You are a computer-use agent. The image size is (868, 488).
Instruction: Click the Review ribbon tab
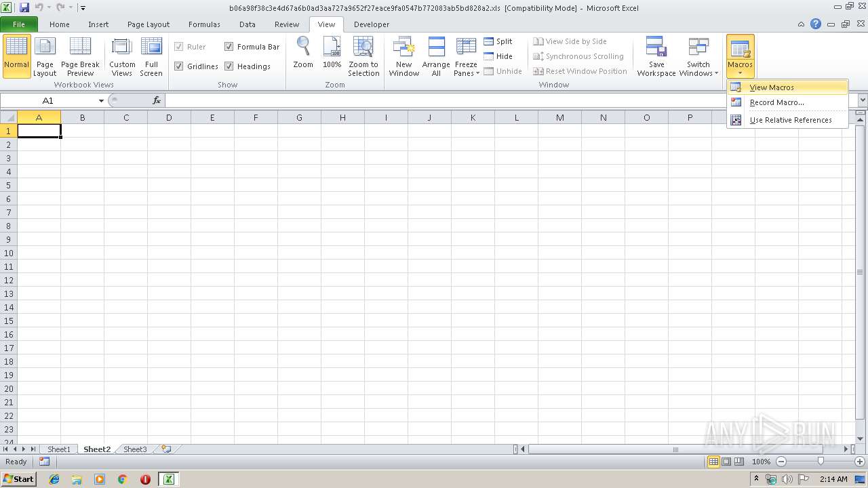click(287, 24)
